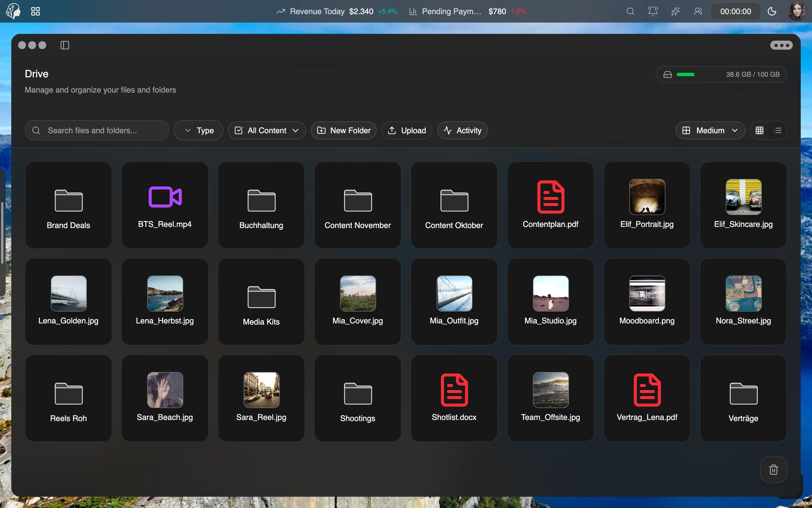Open the trash bin button
Viewport: 812px width, 508px height.
(773, 469)
